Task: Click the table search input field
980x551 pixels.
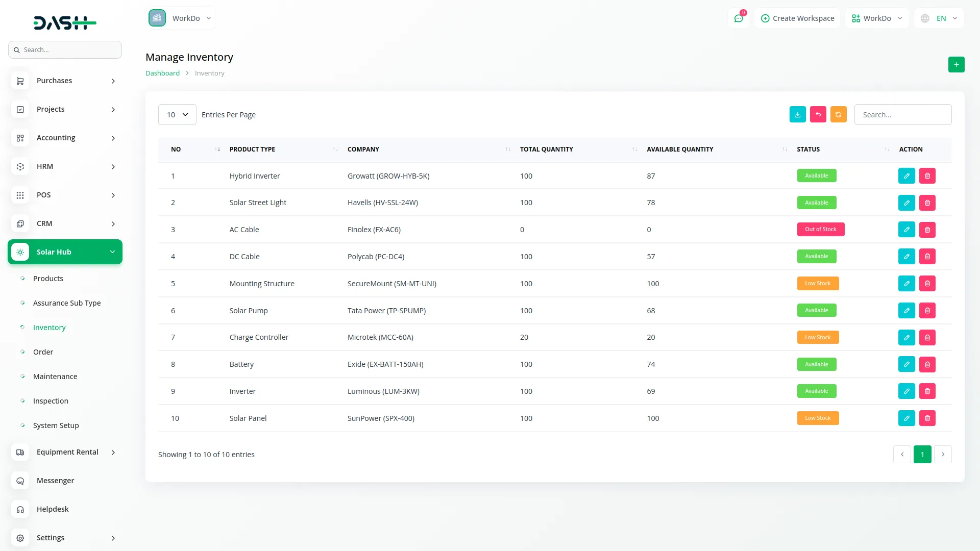Action: pyautogui.click(x=902, y=115)
